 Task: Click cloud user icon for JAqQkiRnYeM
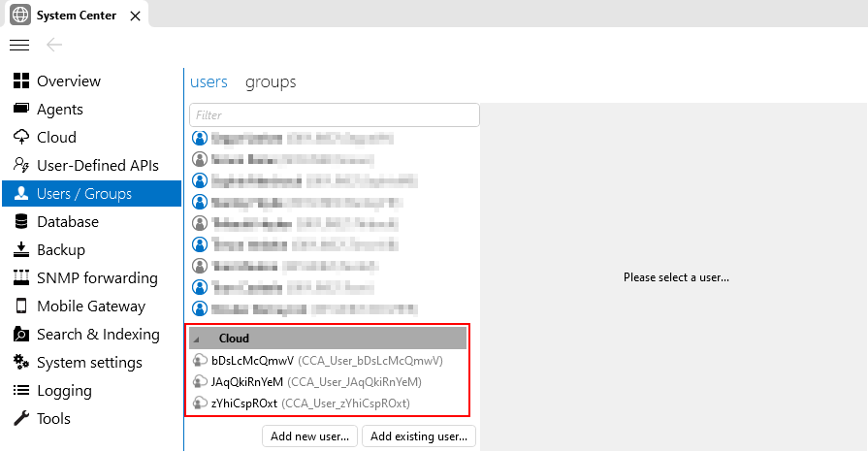click(x=199, y=381)
